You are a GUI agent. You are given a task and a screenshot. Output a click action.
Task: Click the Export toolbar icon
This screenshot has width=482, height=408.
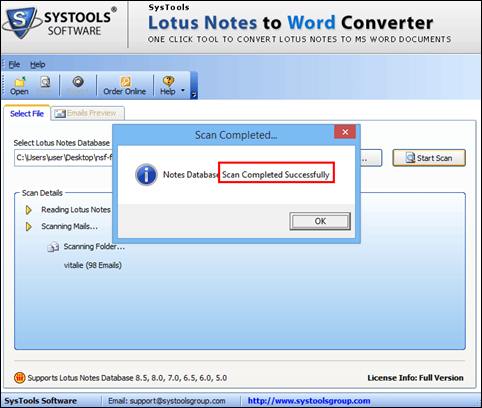coord(78,82)
